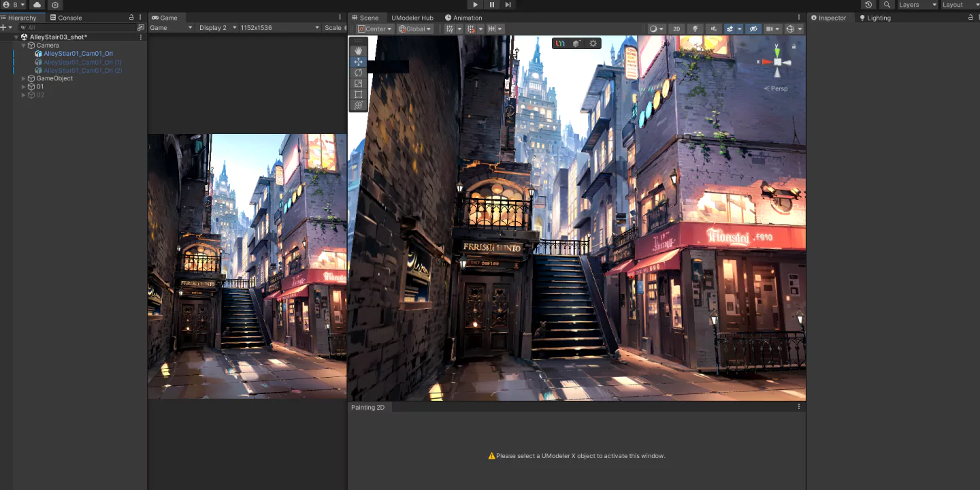Click the Pause button
This screenshot has height=490, width=980.
(491, 5)
